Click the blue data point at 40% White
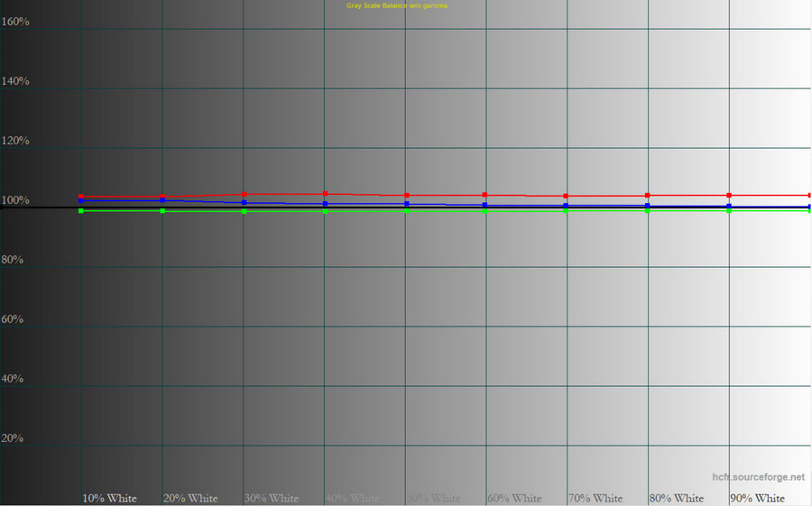This screenshot has height=506, width=812. tap(325, 204)
